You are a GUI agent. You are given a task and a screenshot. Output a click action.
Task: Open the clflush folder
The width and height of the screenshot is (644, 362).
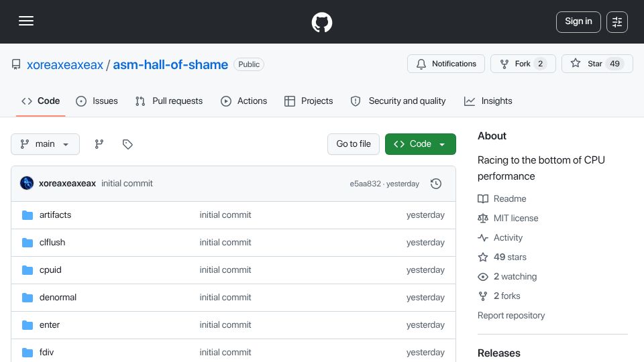point(52,242)
